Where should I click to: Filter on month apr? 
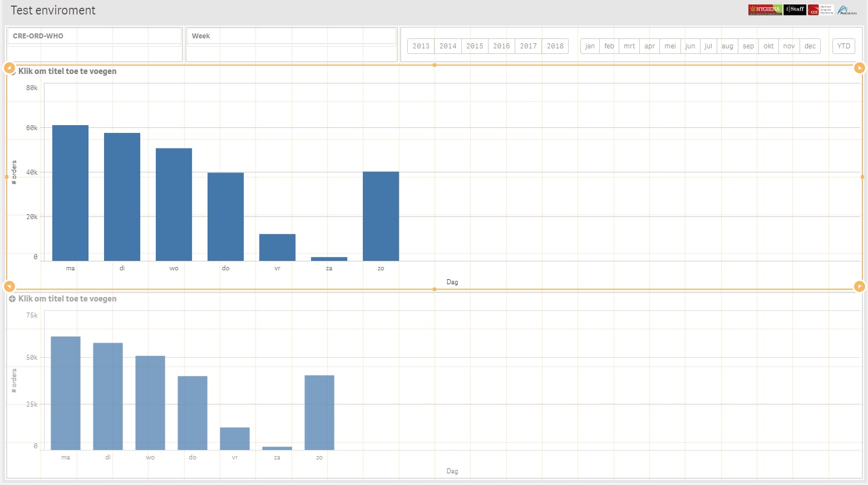649,46
